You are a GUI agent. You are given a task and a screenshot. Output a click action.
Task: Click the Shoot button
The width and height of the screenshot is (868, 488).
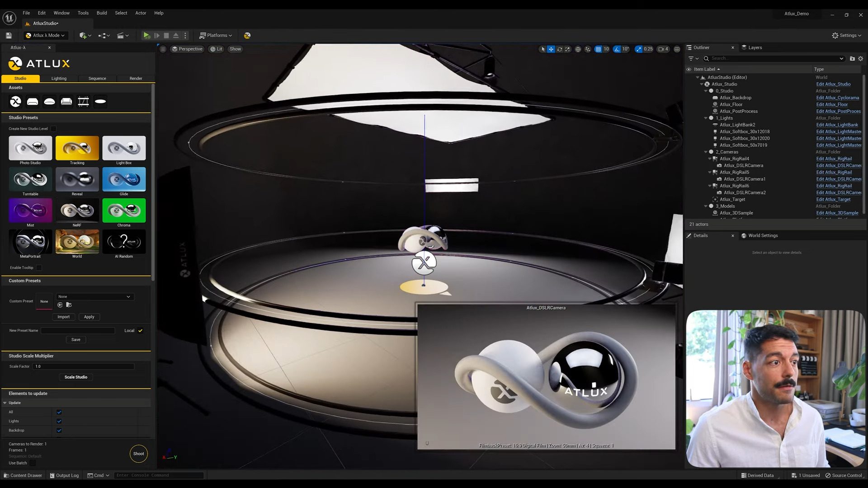pos(138,454)
